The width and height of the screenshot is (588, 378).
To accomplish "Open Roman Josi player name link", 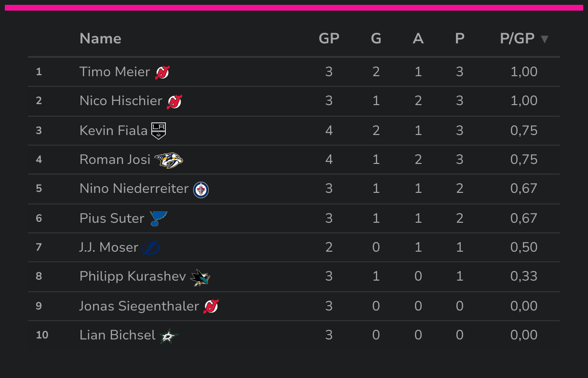I will [x=115, y=160].
